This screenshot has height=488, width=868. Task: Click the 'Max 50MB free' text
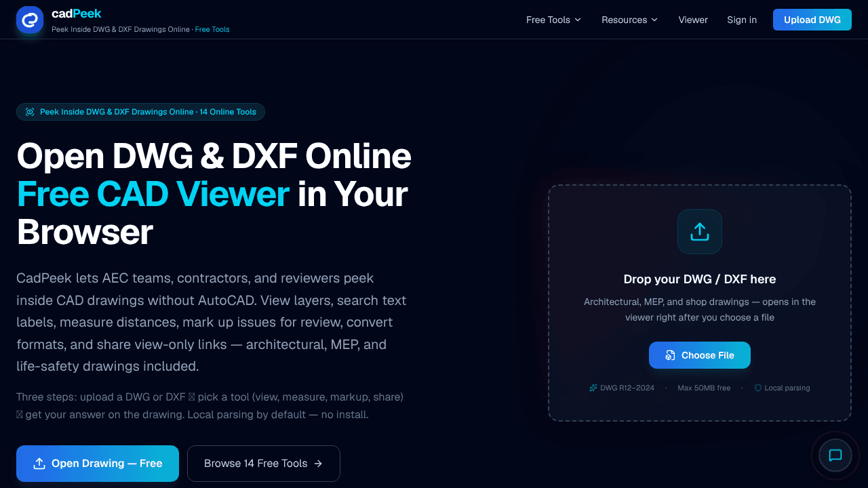(704, 388)
